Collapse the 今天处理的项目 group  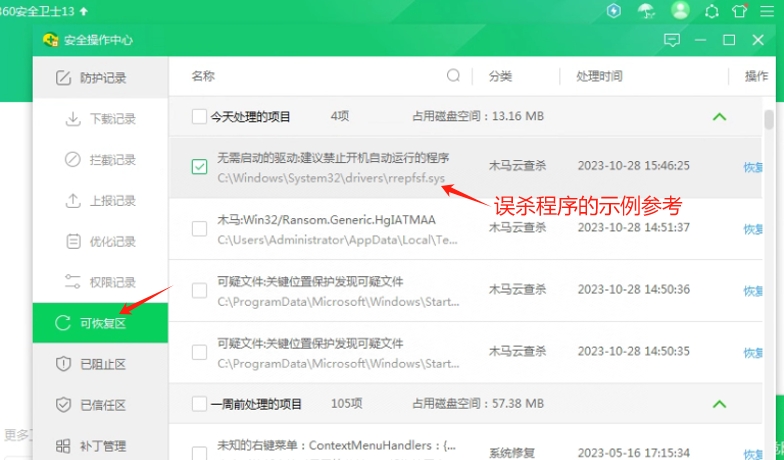point(719,116)
